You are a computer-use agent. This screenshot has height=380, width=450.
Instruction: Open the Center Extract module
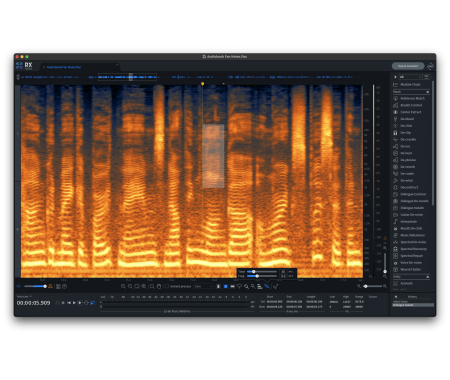(x=412, y=112)
